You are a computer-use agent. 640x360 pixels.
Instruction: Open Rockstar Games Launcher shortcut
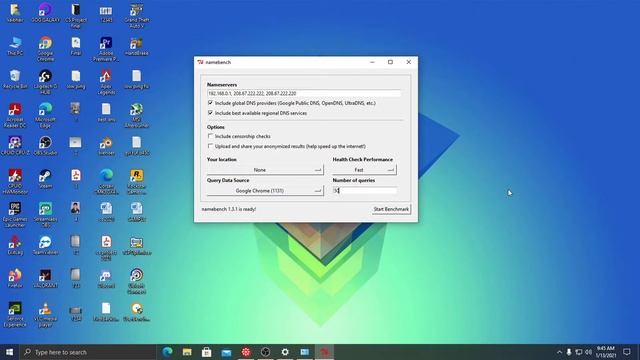click(x=136, y=181)
